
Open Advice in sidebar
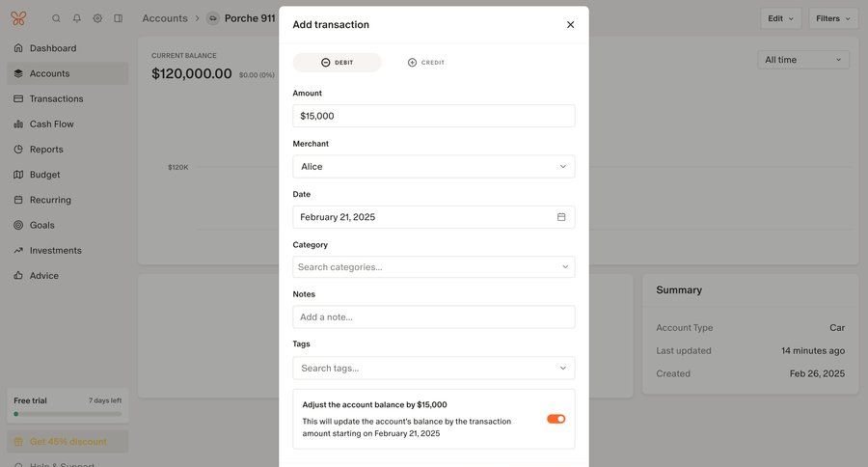pyautogui.click(x=68, y=276)
